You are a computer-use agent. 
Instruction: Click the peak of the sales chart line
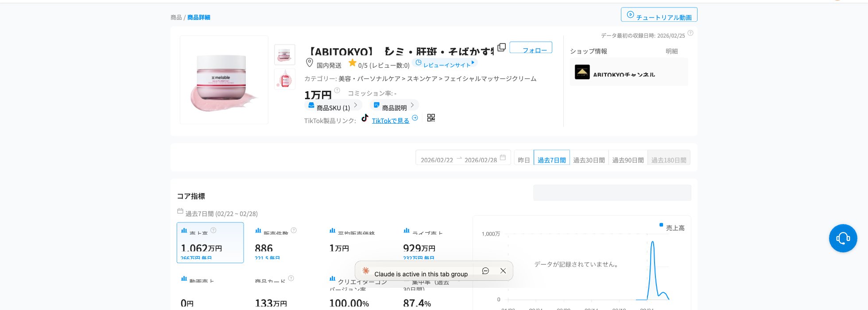click(x=653, y=242)
